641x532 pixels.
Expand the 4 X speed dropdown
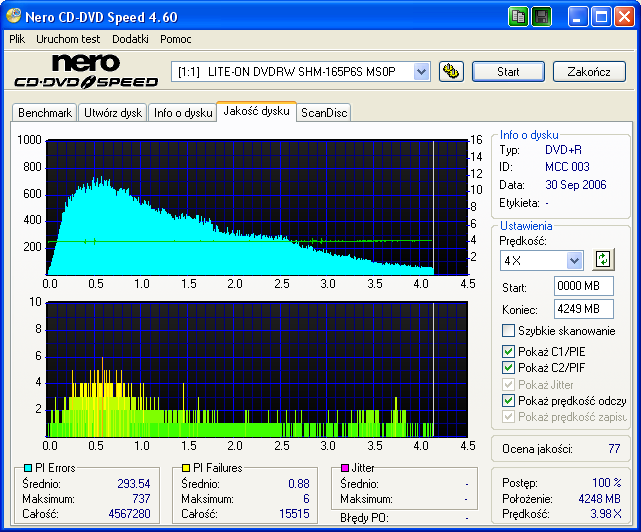574,260
